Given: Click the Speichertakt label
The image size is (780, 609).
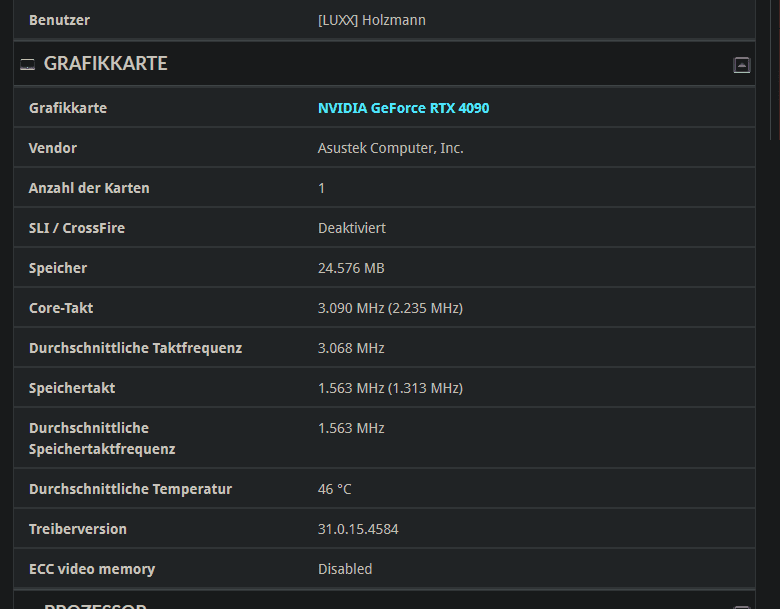Looking at the screenshot, I should point(72,388).
